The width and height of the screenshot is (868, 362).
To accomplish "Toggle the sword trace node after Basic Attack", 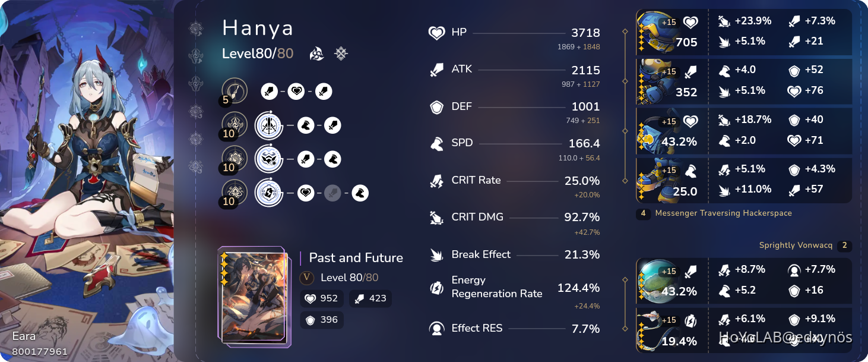I will [270, 91].
